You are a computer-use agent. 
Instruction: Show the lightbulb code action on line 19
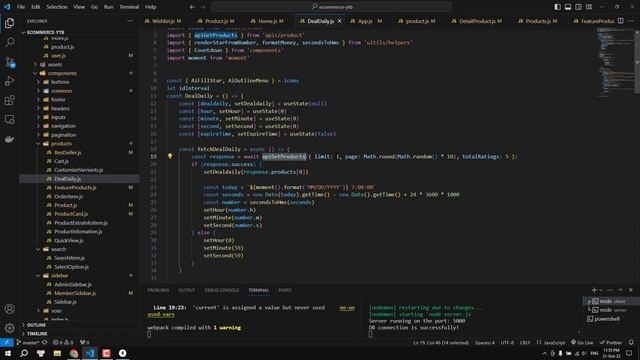(170, 156)
